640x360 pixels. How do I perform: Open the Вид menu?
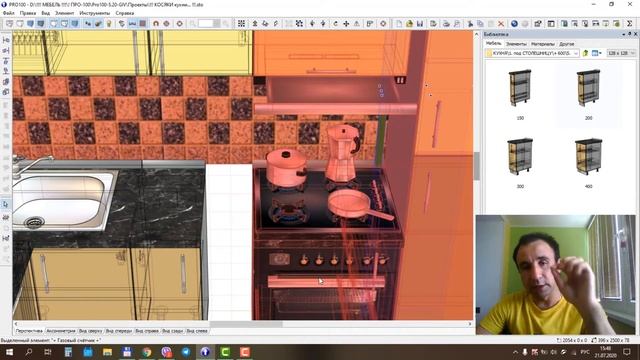[45, 13]
